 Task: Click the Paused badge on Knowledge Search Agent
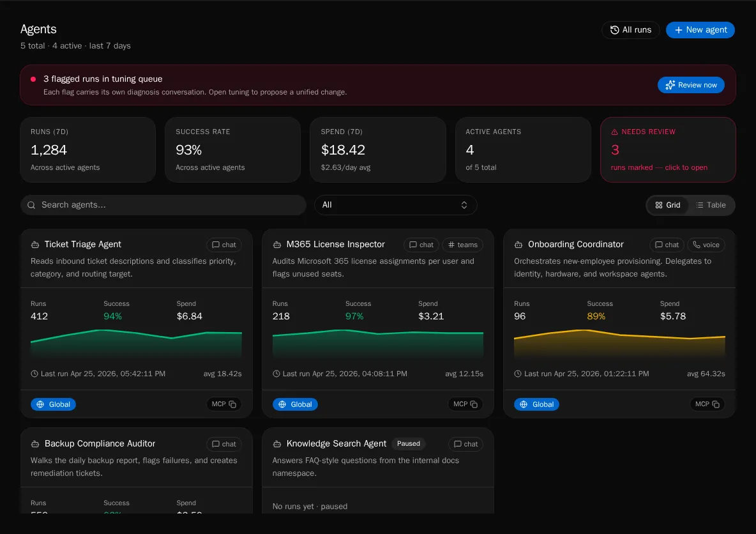tap(409, 444)
